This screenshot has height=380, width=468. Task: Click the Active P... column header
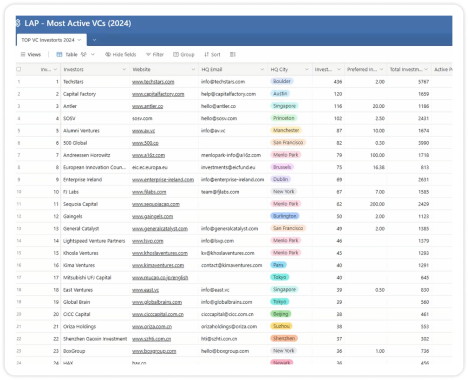(442, 69)
